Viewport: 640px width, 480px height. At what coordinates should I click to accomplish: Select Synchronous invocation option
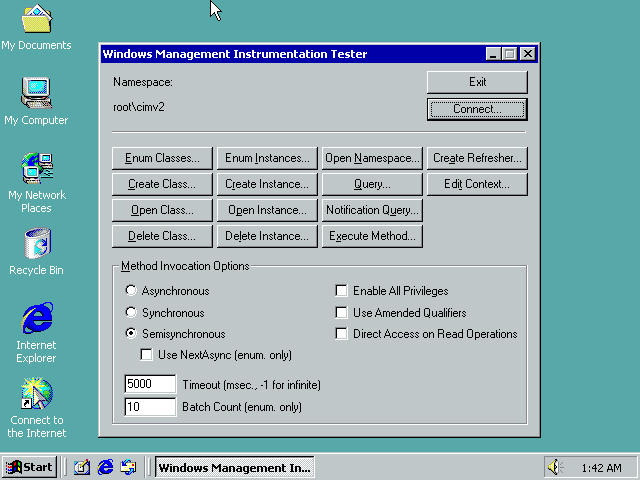131,313
